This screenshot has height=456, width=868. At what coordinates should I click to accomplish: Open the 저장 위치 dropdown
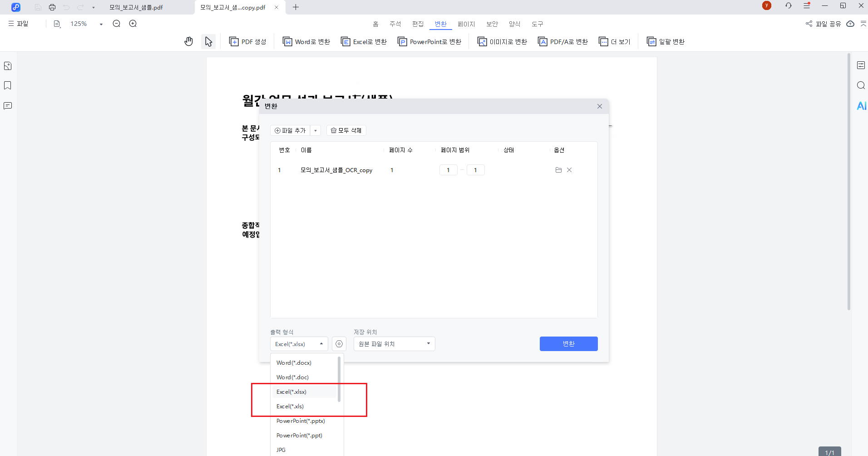[x=393, y=344]
